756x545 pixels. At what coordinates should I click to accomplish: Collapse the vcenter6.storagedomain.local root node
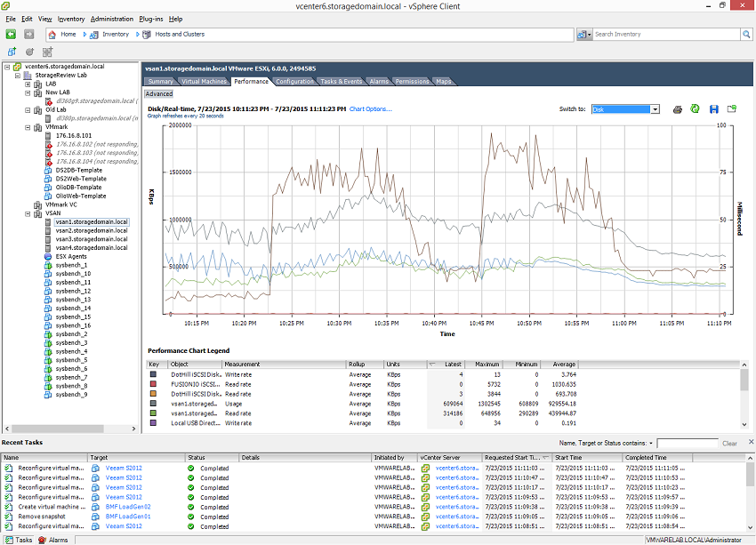click(x=7, y=67)
